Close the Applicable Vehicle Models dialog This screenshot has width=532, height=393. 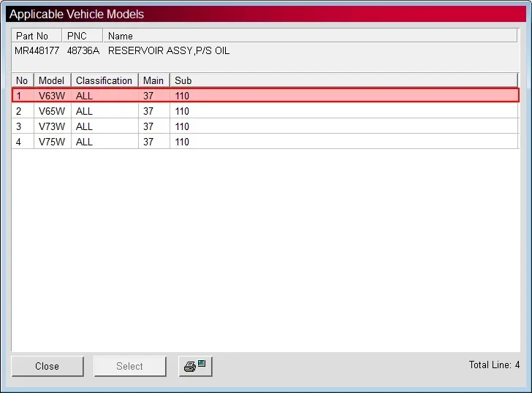tap(47, 366)
